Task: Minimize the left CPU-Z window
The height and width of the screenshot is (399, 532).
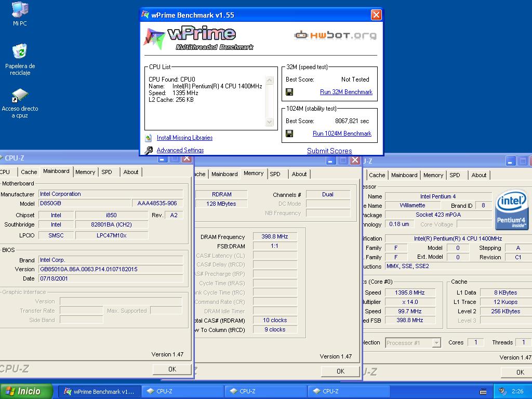Action: click(x=163, y=159)
